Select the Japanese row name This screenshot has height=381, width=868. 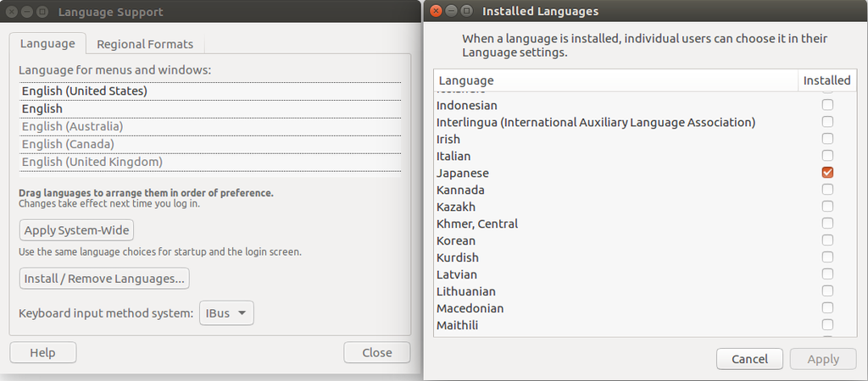tap(462, 173)
